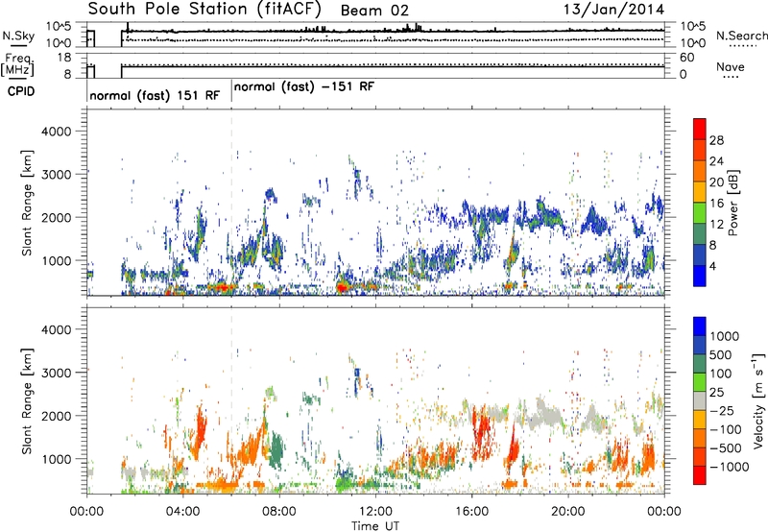Select the 'Freq. [MHz]' axis label

[18, 64]
